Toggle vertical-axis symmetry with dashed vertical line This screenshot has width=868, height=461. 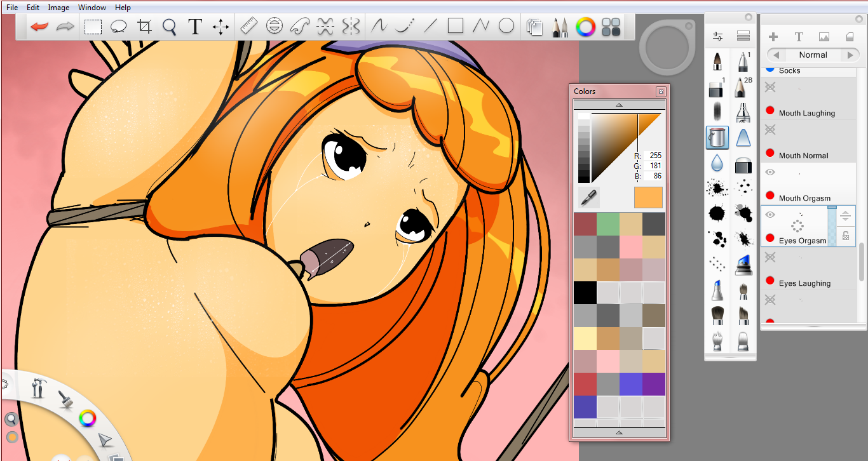[351, 26]
